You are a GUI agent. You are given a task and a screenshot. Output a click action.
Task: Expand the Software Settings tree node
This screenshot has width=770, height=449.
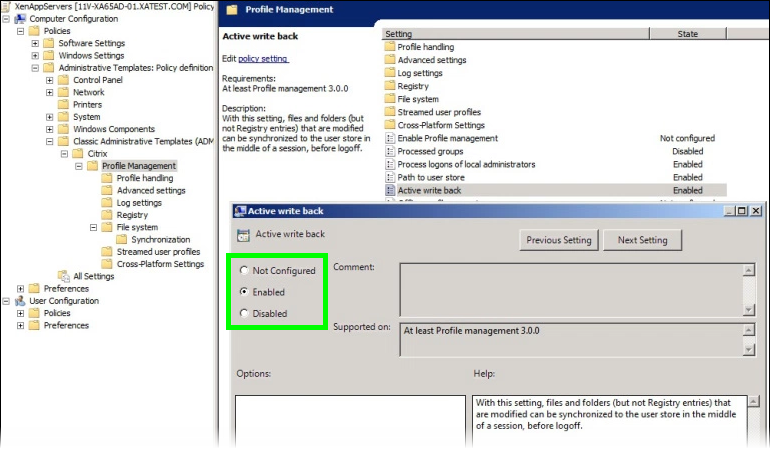click(x=35, y=43)
